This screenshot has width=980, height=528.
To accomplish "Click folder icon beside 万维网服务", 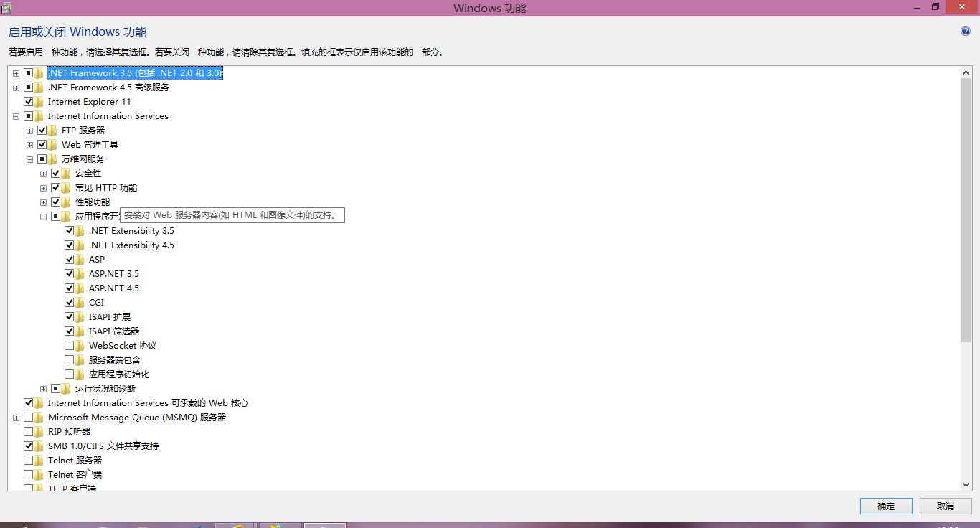I will coord(52,159).
